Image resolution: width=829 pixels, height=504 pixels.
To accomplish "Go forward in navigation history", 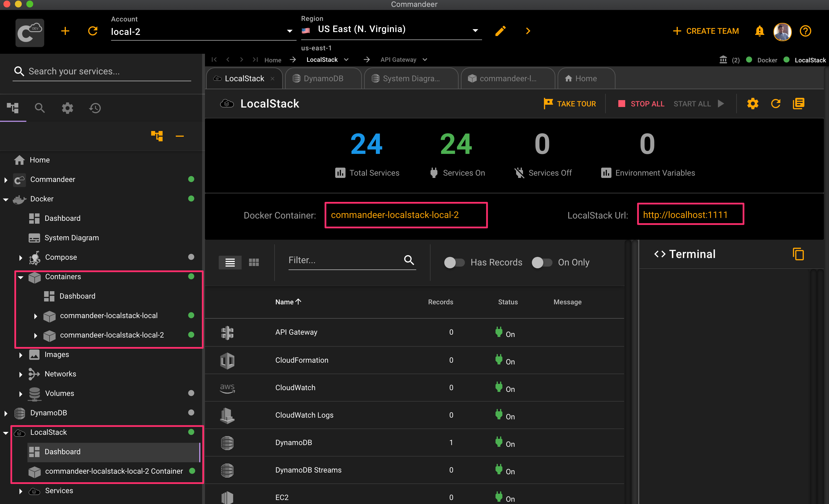I will [242, 59].
